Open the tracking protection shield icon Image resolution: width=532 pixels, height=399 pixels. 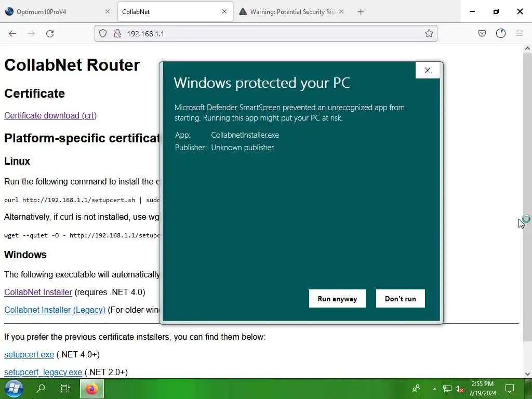coord(103,33)
